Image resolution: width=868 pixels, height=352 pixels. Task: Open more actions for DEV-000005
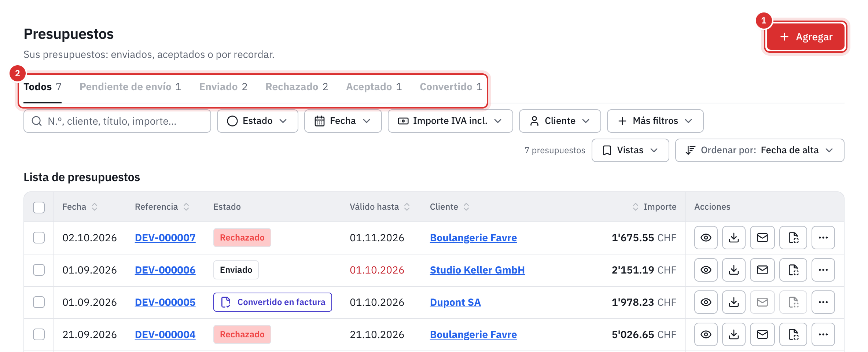(823, 302)
